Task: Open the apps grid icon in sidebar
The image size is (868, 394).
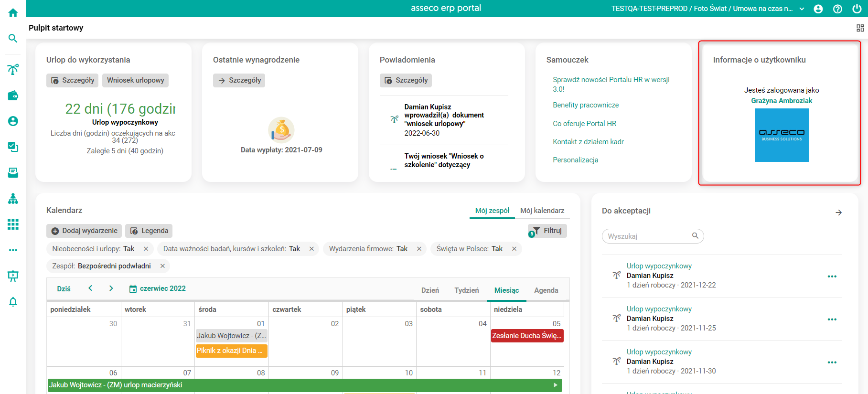Action: point(13,224)
